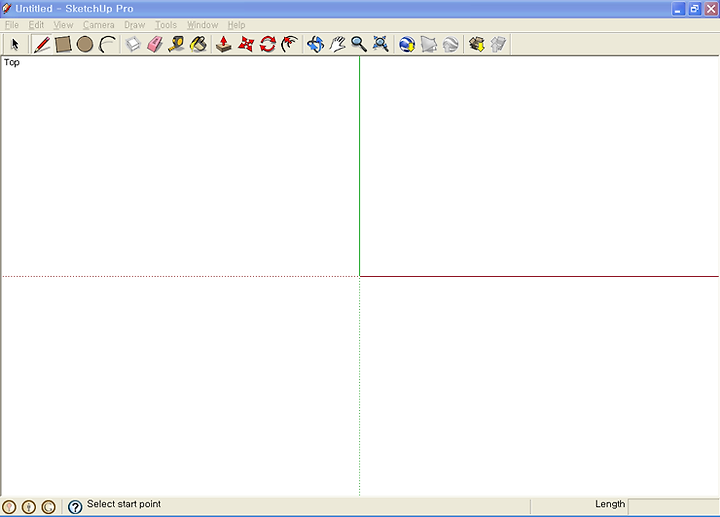
Task: Select the Orbit tool
Action: tap(315, 45)
